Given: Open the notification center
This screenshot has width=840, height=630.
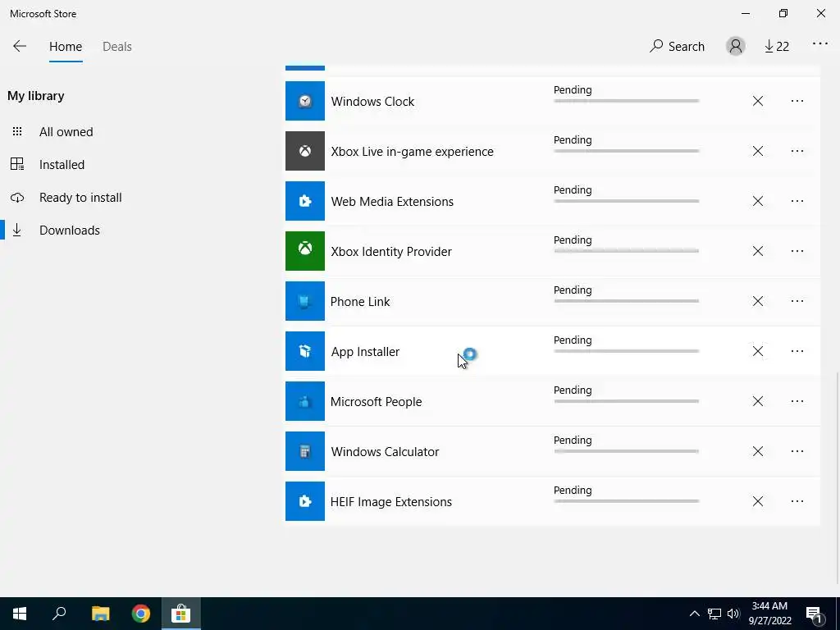Looking at the screenshot, I should tap(815, 614).
